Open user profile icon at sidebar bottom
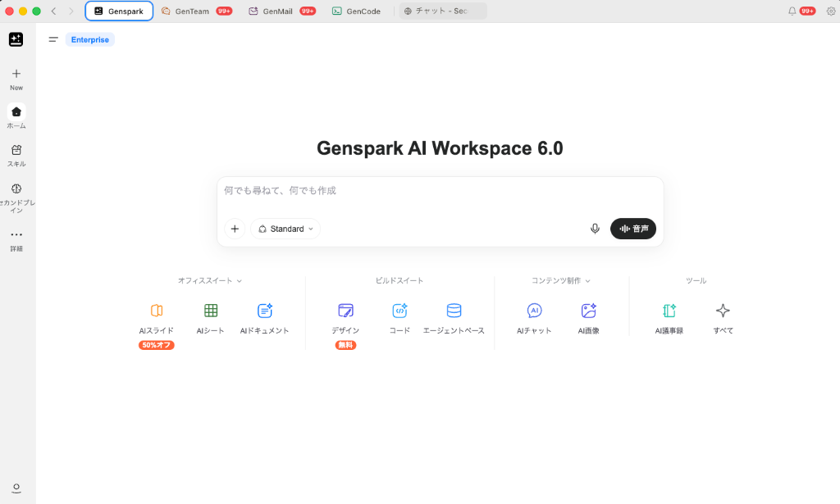 [x=16, y=488]
